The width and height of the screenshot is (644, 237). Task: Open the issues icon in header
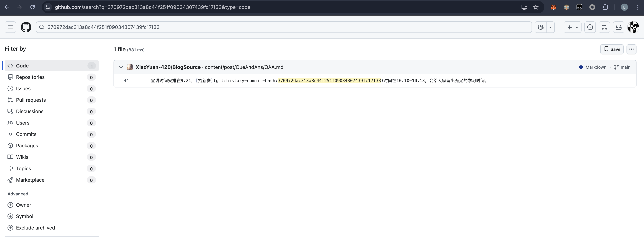tap(590, 27)
